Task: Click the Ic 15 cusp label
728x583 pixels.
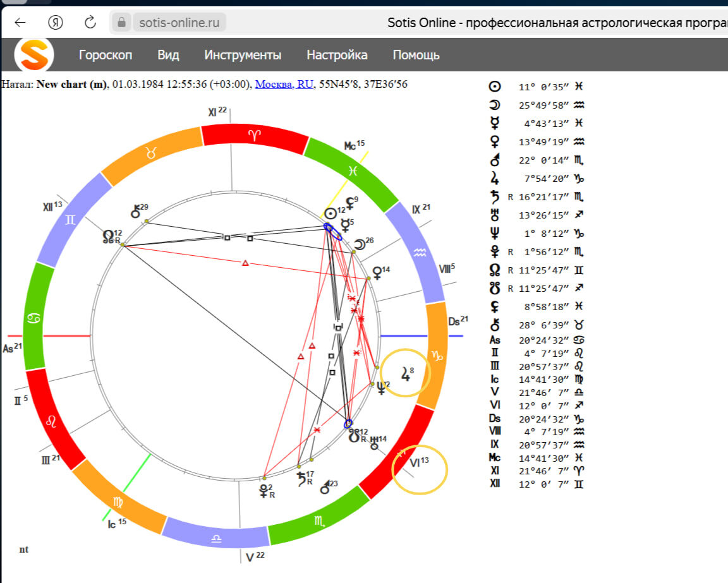Action: (117, 524)
